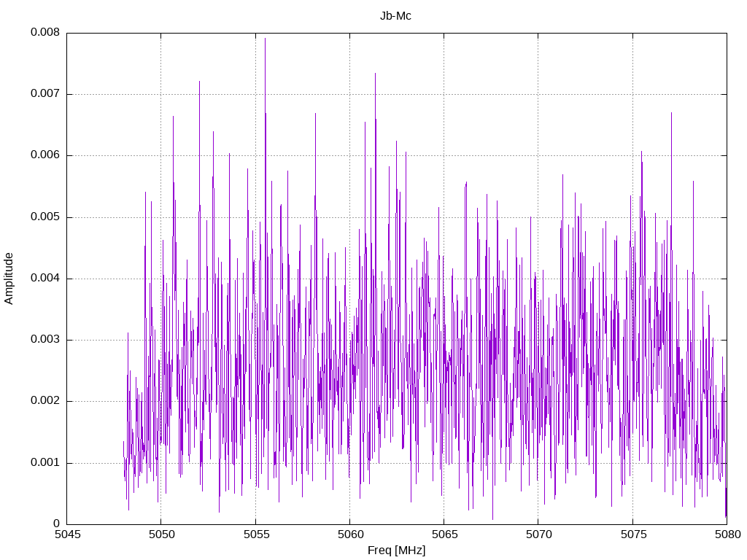This screenshot has width=747, height=560.
Task: Click the x-axis tick label 5055
Action: pyautogui.click(x=256, y=534)
